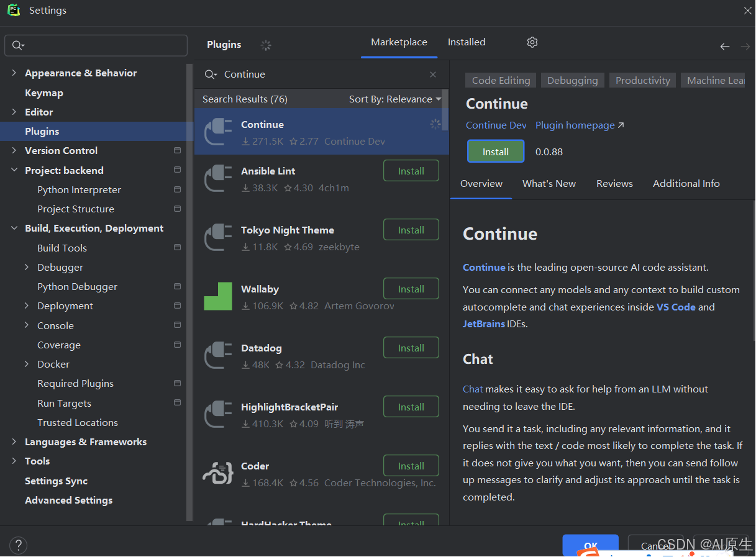This screenshot has height=557, width=756.
Task: Click the VS Code link in description
Action: coord(676,307)
